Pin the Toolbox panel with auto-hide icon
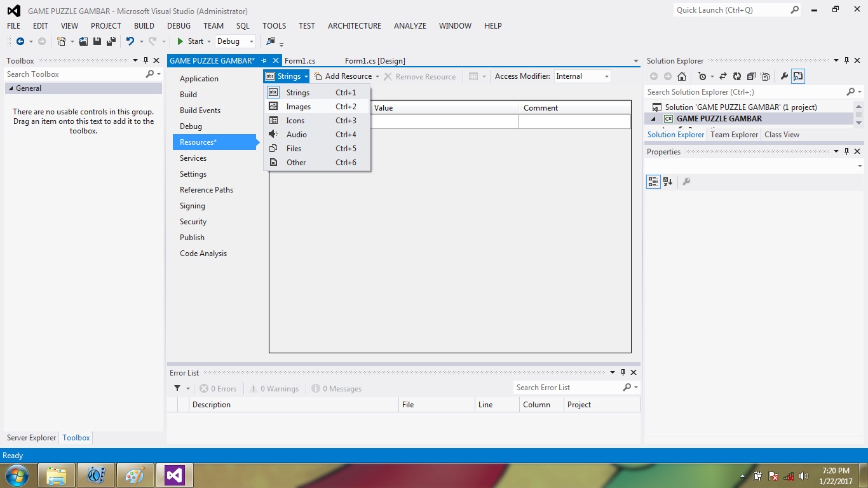The height and width of the screenshot is (488, 868). [x=146, y=61]
